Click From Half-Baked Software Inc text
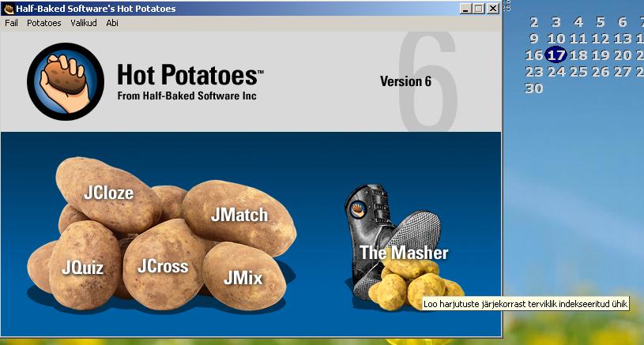This screenshot has width=644, height=345. (x=186, y=96)
